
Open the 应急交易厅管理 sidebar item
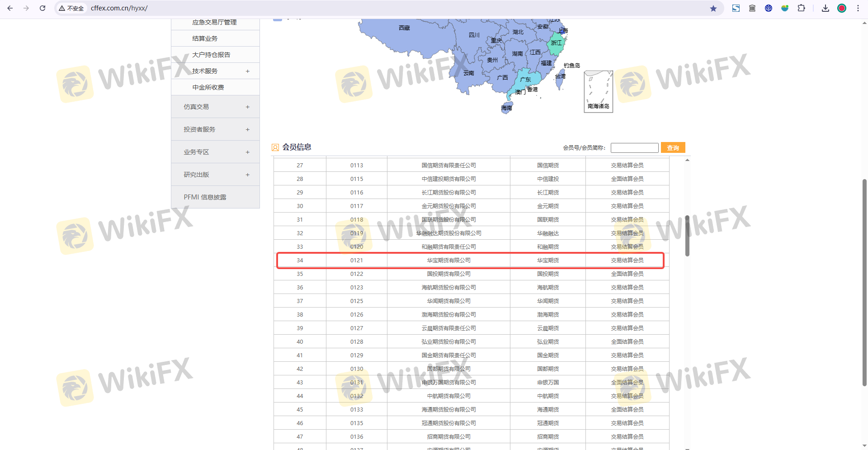(x=214, y=22)
